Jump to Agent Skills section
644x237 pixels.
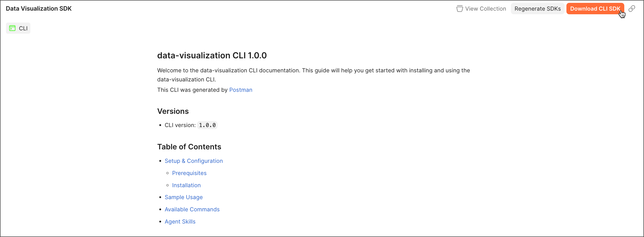[x=180, y=222]
